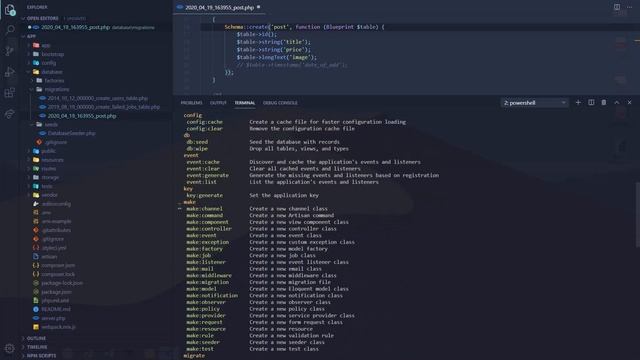Viewport: 640px width, 360px height.
Task: Open the README.md file
Action: point(56,309)
